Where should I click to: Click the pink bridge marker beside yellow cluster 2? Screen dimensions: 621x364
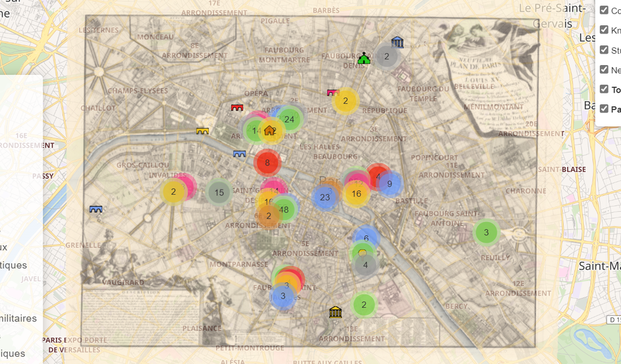(x=333, y=93)
